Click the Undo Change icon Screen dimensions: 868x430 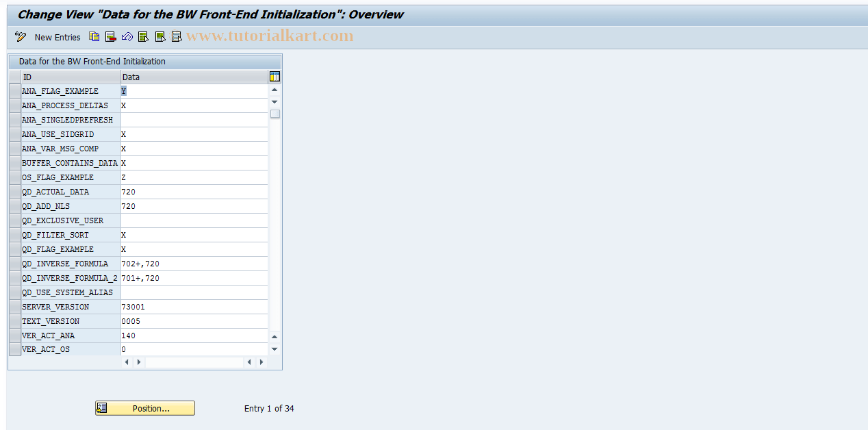[127, 36]
